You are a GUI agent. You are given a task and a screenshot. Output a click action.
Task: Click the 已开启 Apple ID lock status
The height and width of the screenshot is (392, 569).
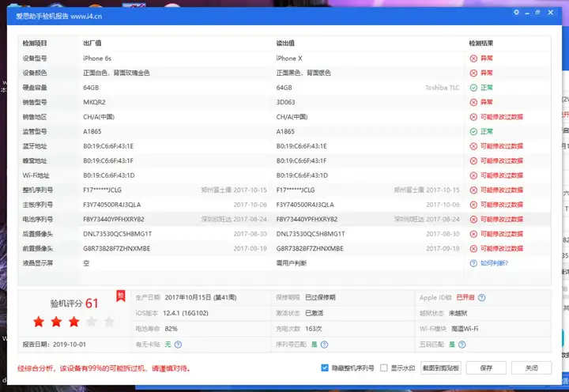click(465, 298)
